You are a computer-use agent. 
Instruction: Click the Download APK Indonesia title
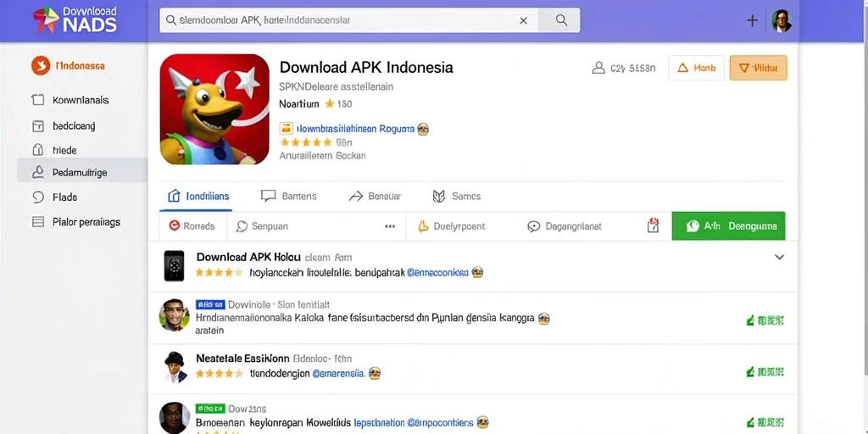pos(366,68)
